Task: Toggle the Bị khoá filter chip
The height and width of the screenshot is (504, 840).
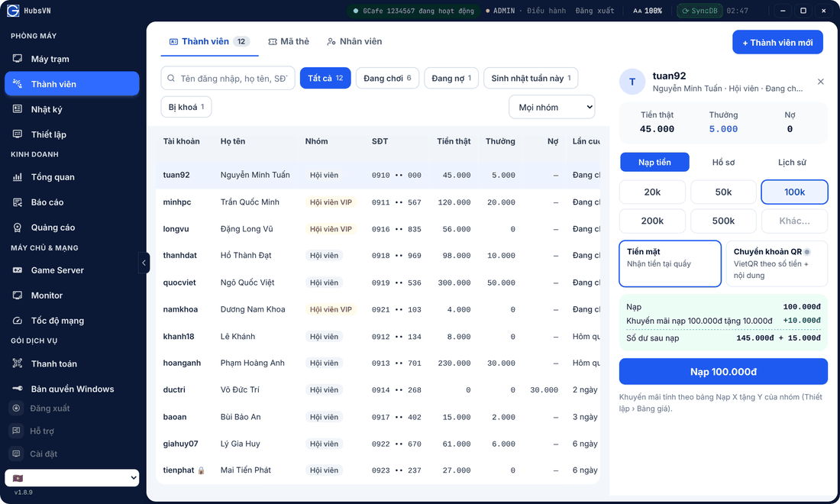Action: tap(186, 107)
